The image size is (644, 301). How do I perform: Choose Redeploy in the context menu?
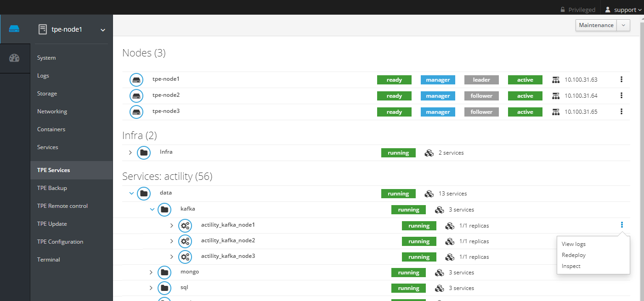pos(573,255)
